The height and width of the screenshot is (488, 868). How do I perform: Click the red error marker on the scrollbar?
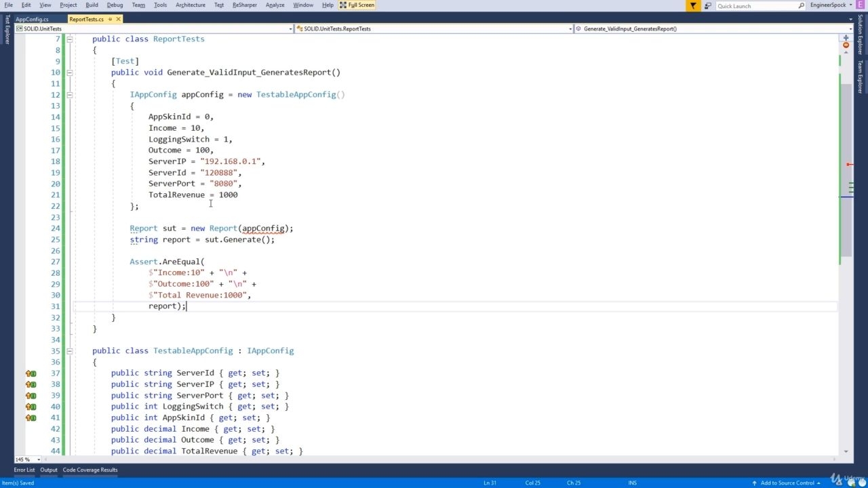850,164
